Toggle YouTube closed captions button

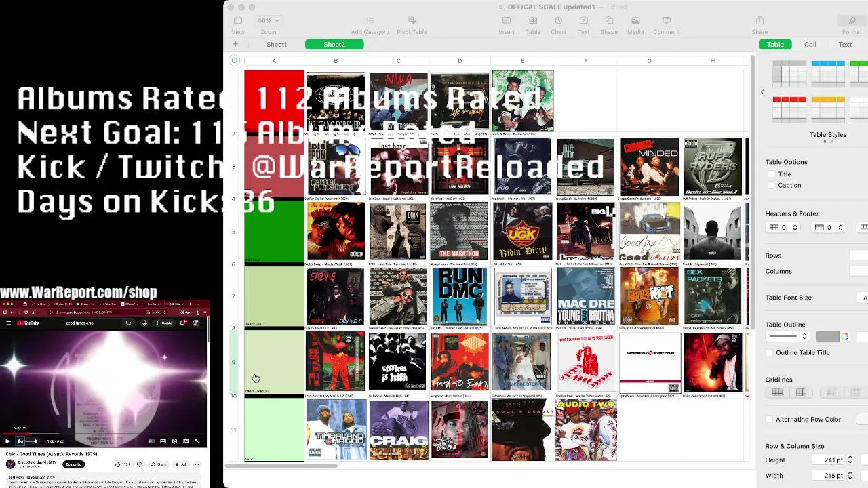(163, 441)
